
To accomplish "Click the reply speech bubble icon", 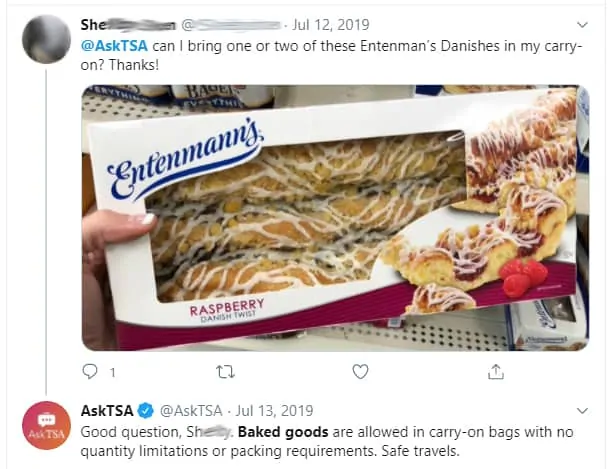I will click(90, 371).
